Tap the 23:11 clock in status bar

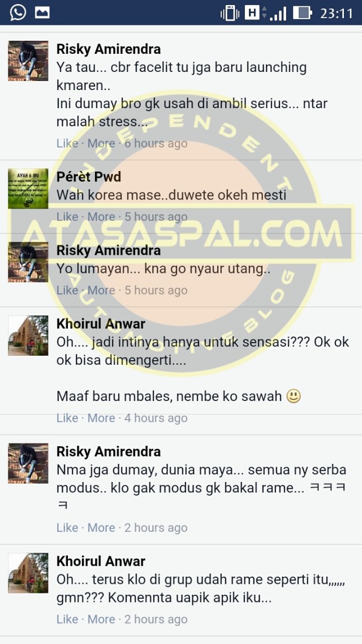[336, 14]
